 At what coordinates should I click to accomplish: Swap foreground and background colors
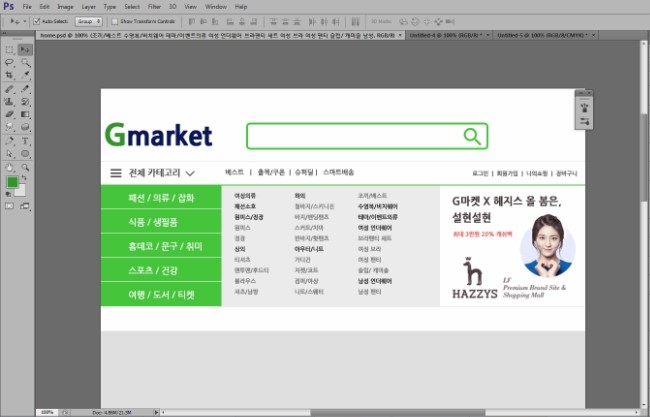24,178
